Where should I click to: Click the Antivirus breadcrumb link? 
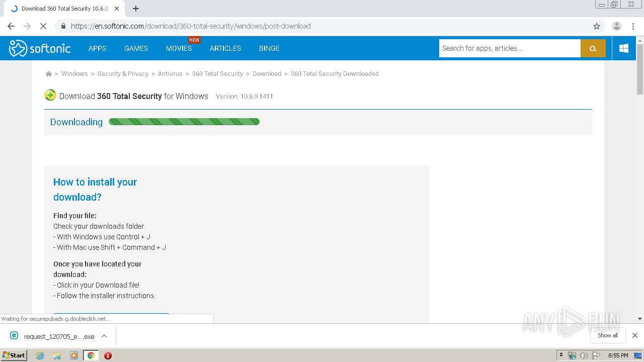[170, 74]
